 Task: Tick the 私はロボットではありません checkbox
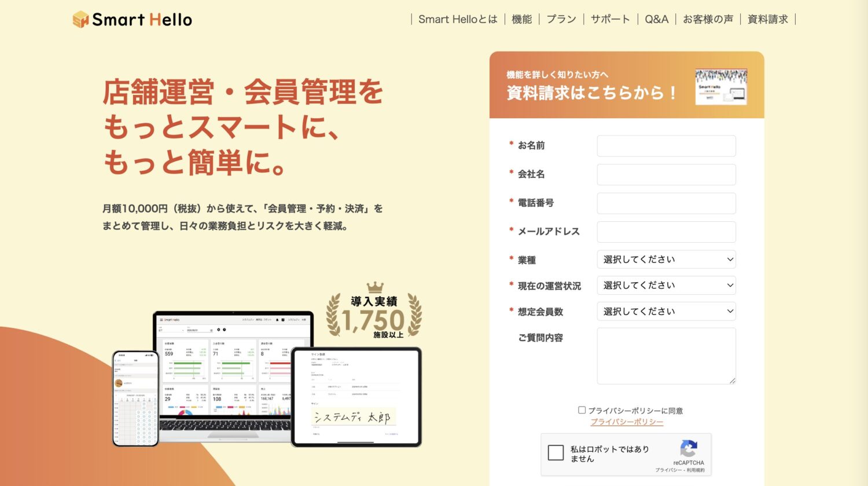[x=556, y=453]
